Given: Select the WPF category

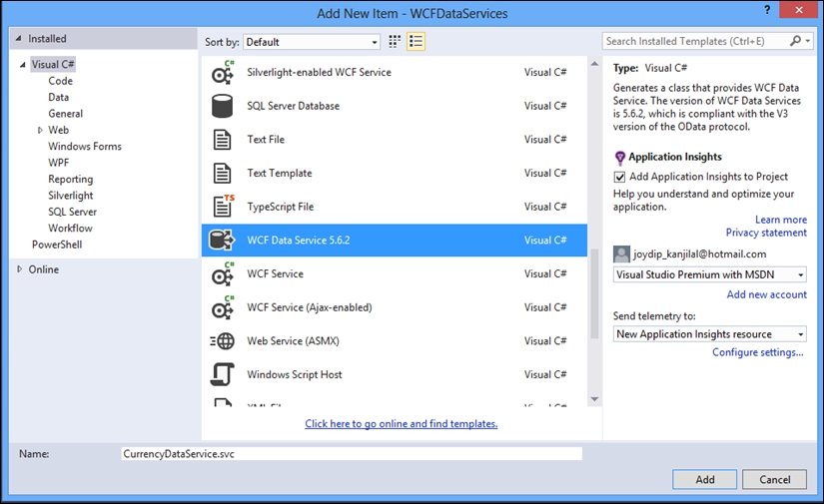Looking at the screenshot, I should 58,163.
